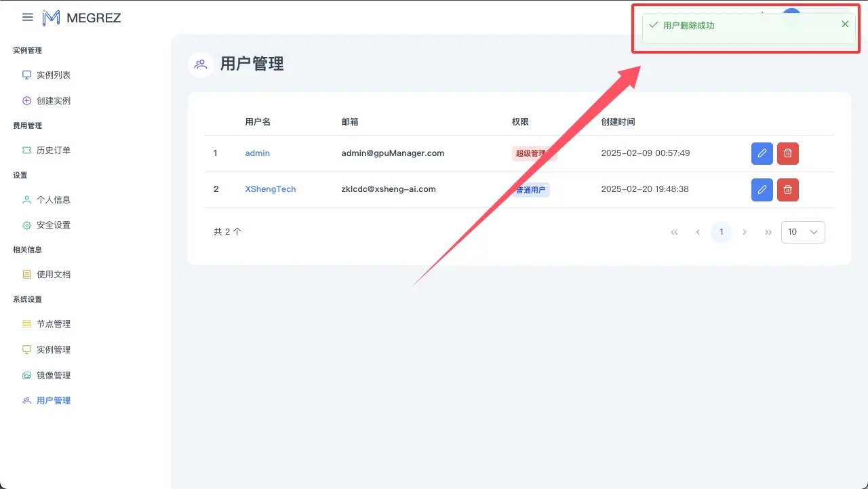Viewport: 868px width, 489px height.
Task: Open the admin username link
Action: click(257, 153)
